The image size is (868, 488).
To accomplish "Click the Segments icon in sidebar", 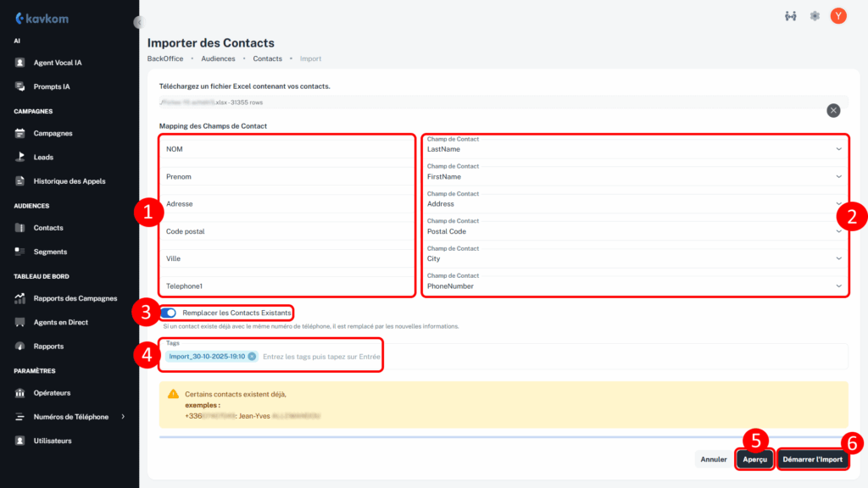I will pos(20,252).
